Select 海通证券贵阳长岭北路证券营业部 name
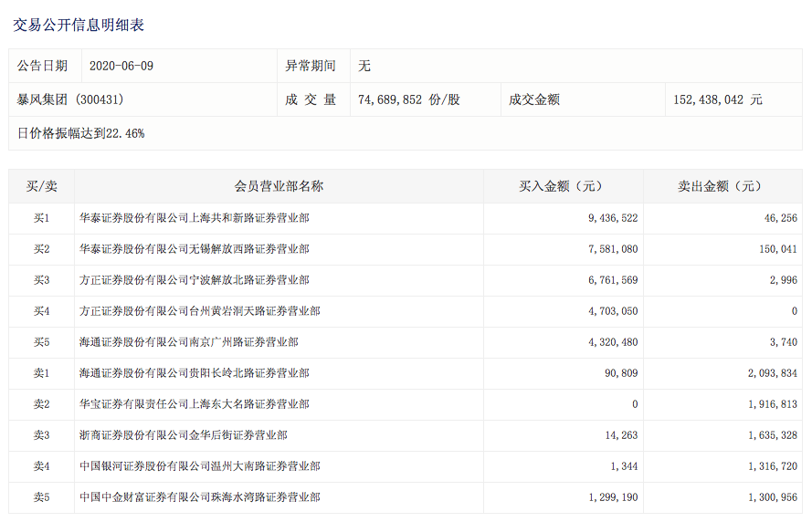 (195, 373)
